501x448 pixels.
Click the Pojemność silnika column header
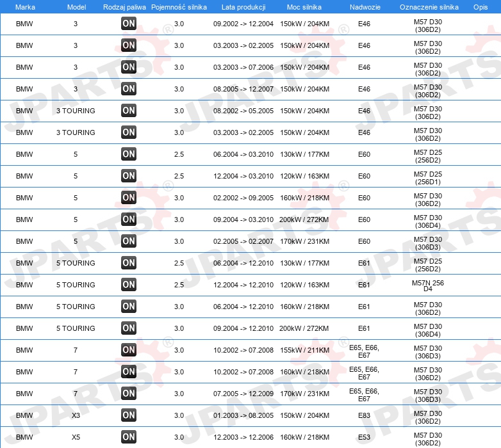[179, 7]
